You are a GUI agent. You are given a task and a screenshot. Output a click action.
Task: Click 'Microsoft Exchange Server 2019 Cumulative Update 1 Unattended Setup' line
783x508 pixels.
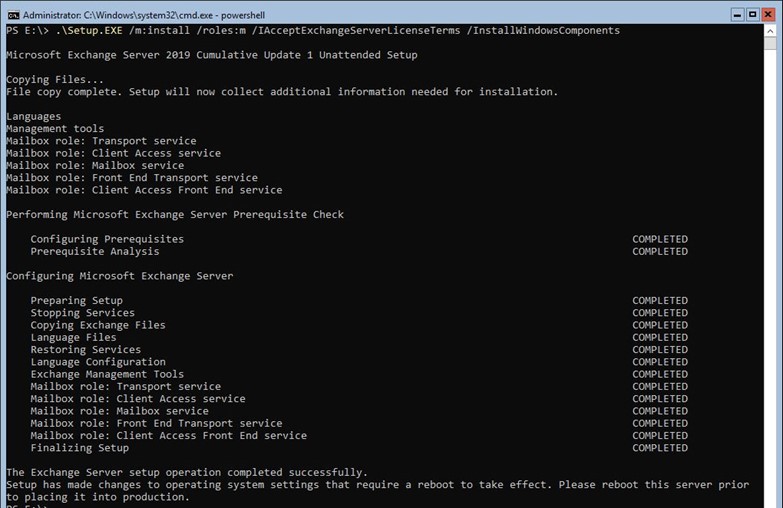[212, 55]
